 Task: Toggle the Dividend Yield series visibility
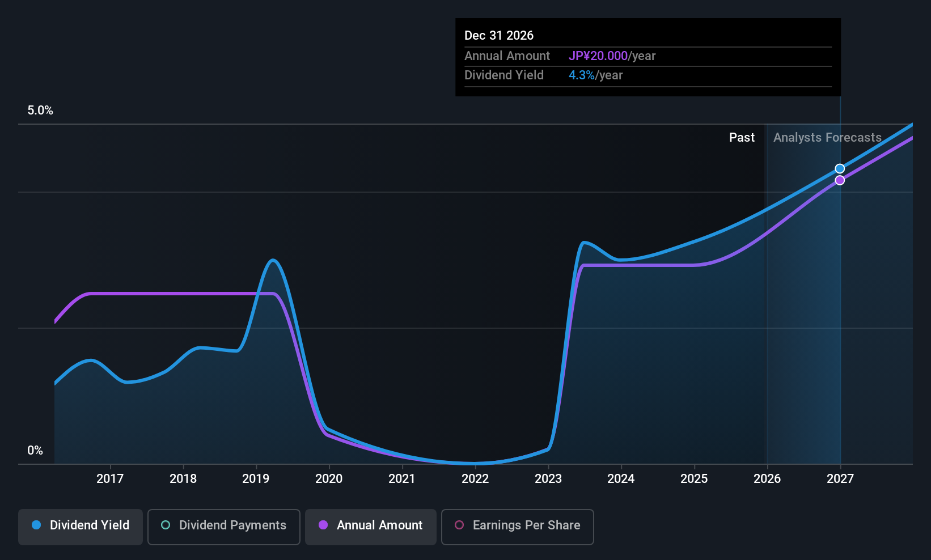point(80,526)
